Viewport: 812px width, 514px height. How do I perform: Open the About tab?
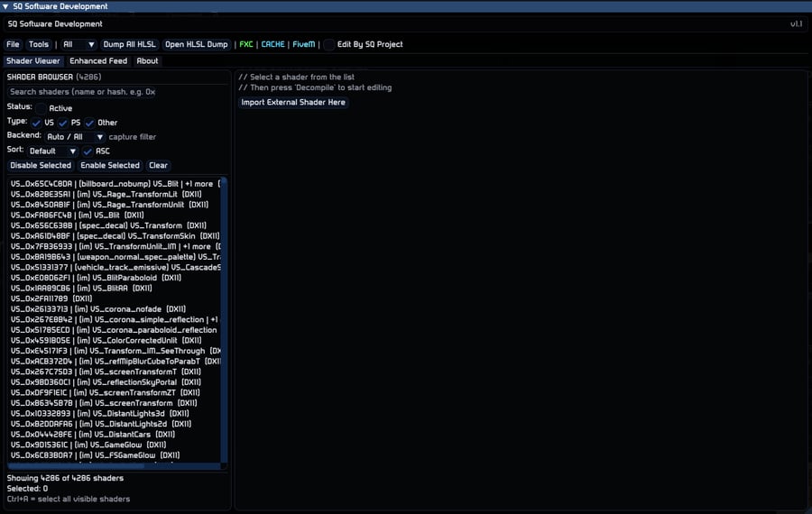coord(147,61)
